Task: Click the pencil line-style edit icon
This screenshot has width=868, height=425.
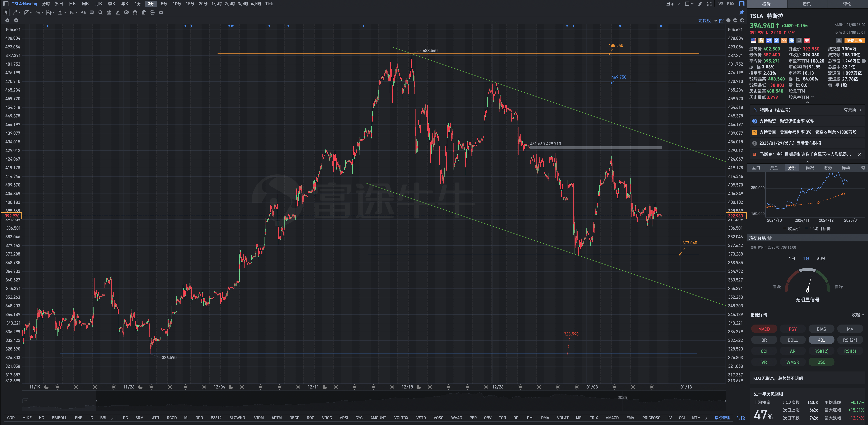Action: point(118,12)
